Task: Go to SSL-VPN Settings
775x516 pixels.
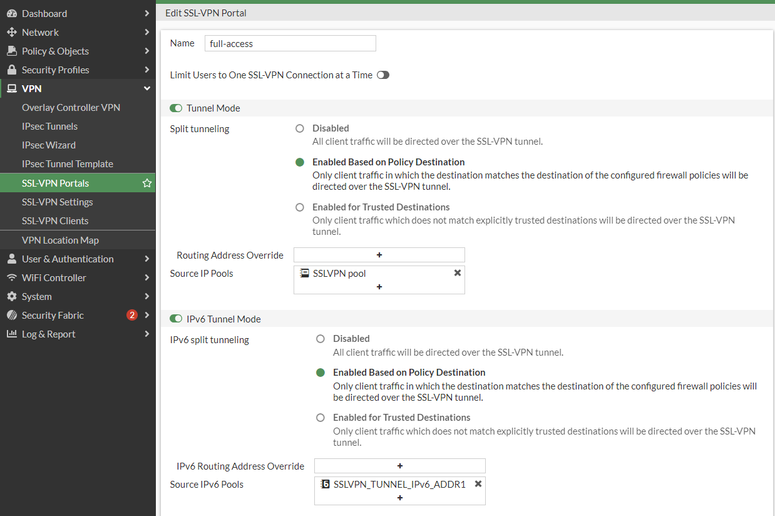Action: click(57, 202)
